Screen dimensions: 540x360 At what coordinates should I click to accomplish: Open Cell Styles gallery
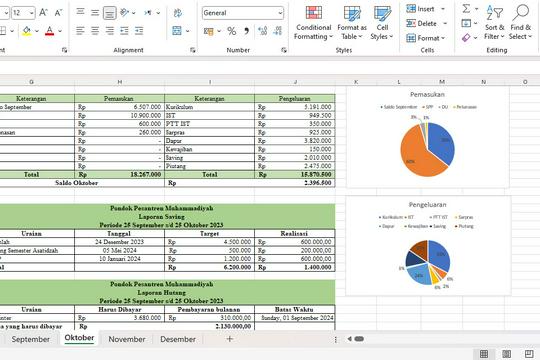[382, 23]
